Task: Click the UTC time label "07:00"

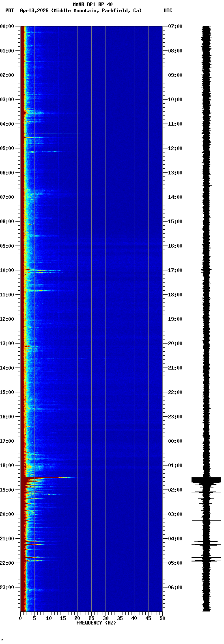Action: pos(175,26)
